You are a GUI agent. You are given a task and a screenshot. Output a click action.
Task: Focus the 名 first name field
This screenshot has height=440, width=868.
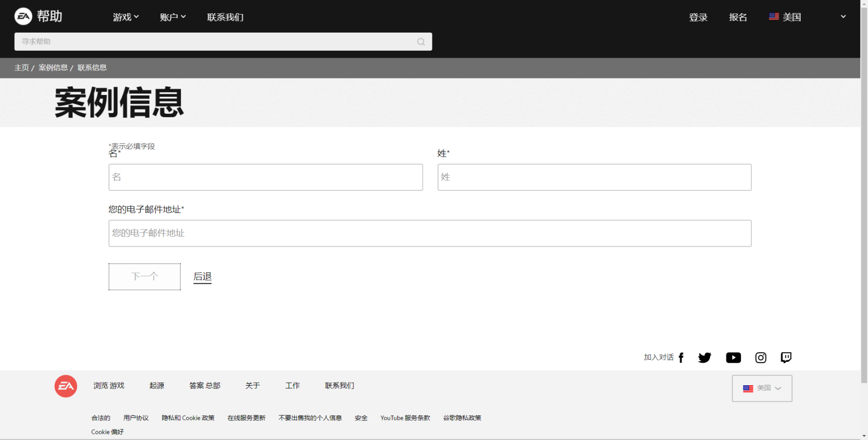(266, 177)
